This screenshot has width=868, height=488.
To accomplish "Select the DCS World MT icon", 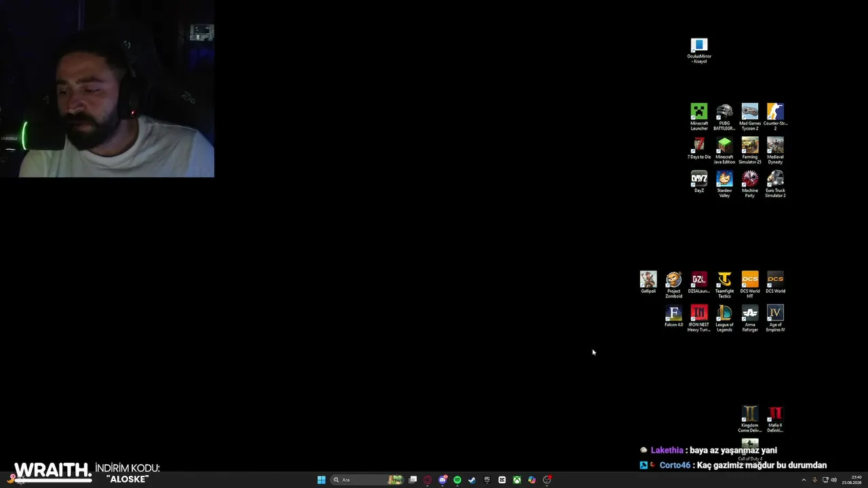I will point(750,285).
